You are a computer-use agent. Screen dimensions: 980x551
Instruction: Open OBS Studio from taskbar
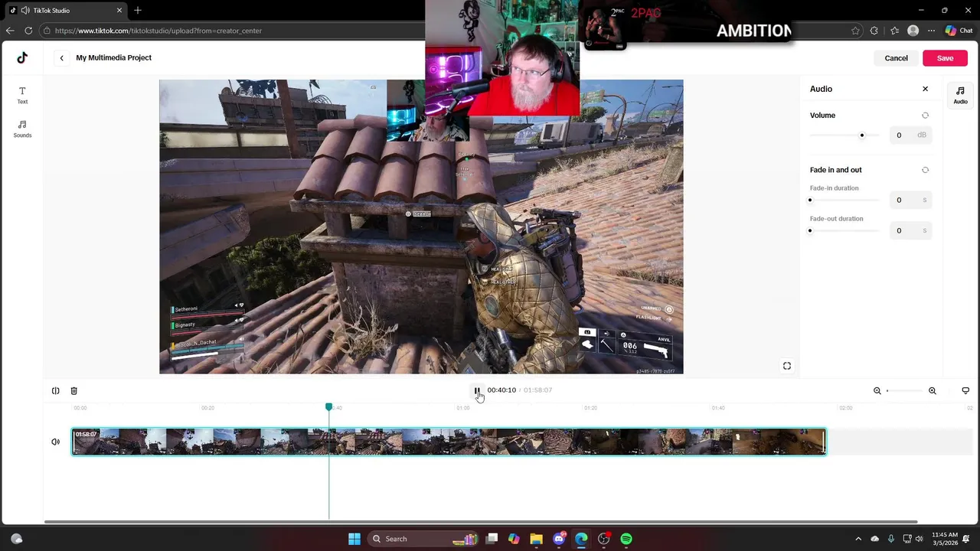coord(604,539)
